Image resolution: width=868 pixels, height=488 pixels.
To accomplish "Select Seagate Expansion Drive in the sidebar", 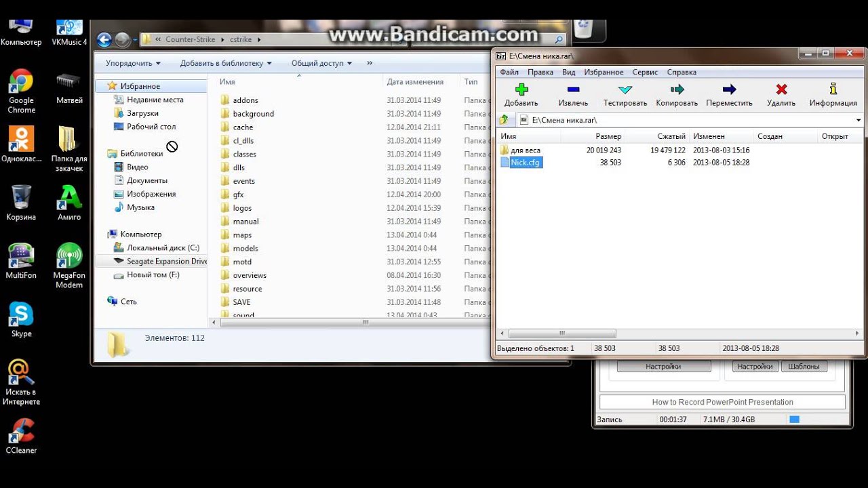I will (x=167, y=262).
